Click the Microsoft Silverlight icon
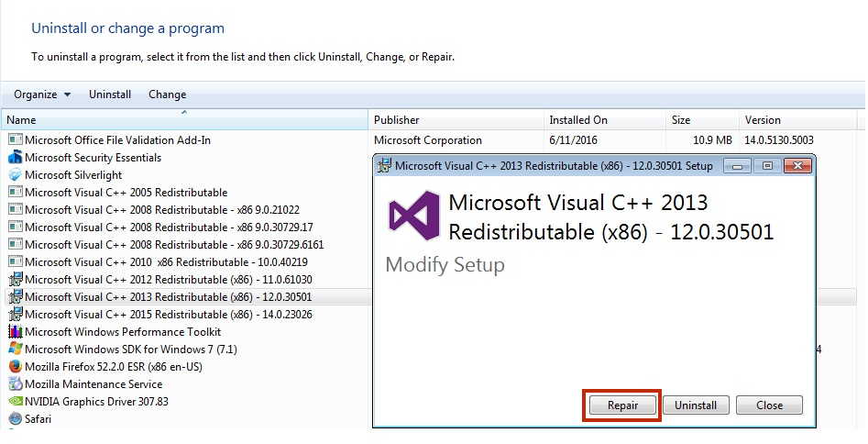 16,175
